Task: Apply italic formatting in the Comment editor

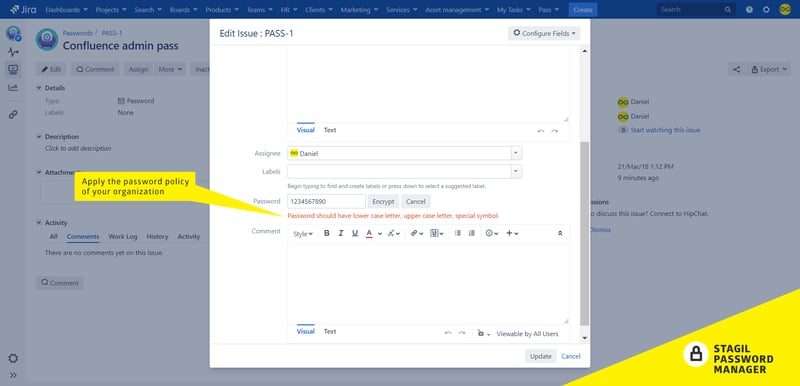Action: pyautogui.click(x=341, y=233)
